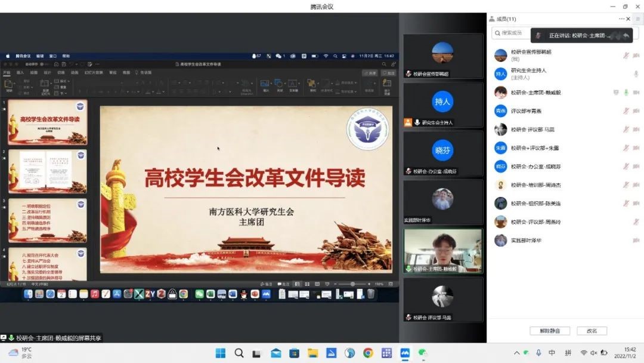Open the 设计 ribbon tab in PowerPoint
The image size is (644, 363).
click(x=47, y=72)
